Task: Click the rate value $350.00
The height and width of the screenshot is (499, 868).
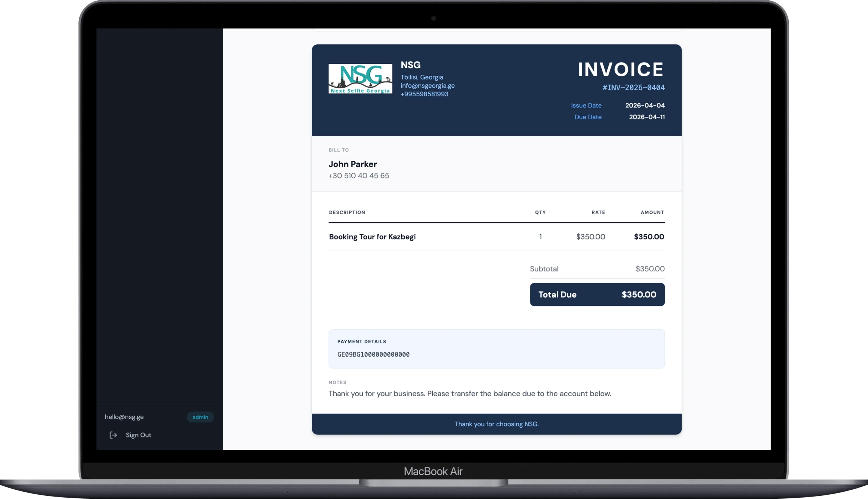Action: [x=591, y=237]
